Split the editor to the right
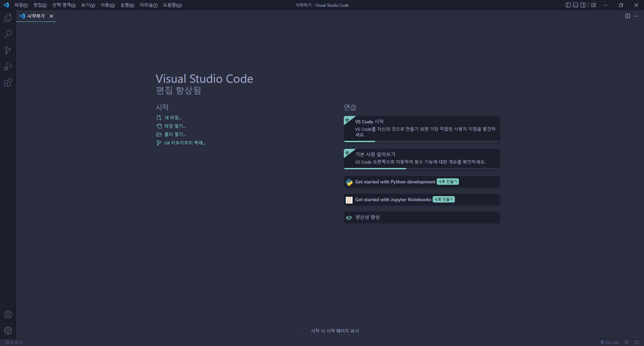Viewport: 644px width, 346px height. click(x=628, y=16)
